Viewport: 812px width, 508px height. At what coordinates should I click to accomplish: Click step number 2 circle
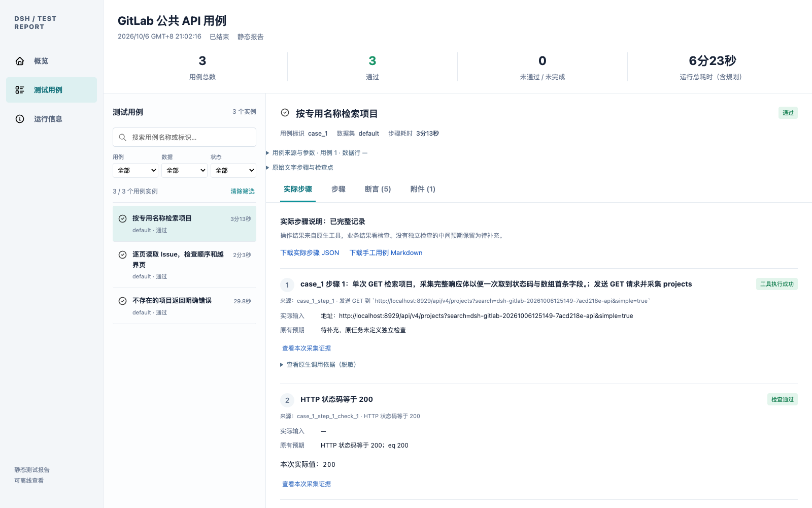tap(287, 400)
